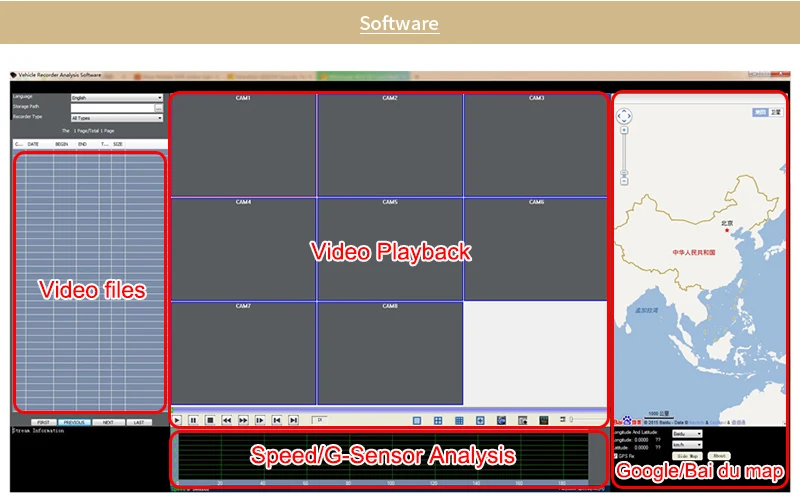The width and height of the screenshot is (800, 504).
Task: Click the About button
Action: click(719, 456)
